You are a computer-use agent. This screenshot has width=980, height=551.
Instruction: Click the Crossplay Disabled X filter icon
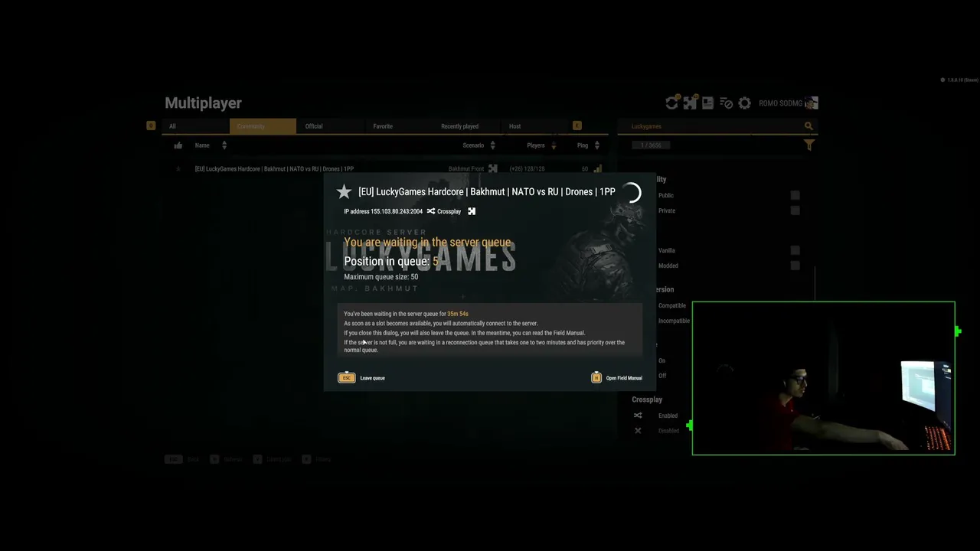point(638,431)
